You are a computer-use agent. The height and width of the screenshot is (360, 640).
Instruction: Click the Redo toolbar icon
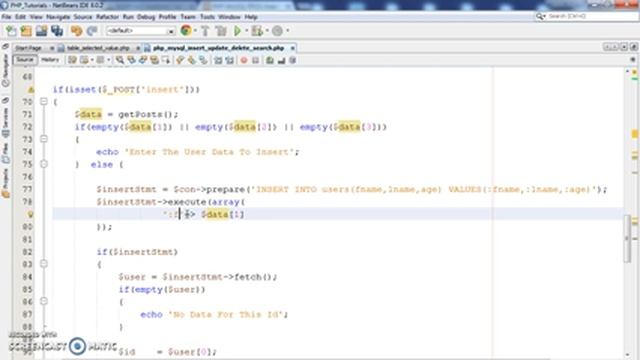coord(92,31)
